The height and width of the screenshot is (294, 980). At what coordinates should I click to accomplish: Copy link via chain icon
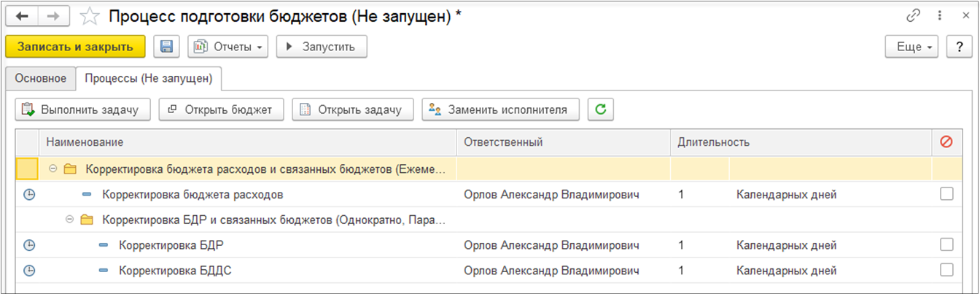point(913,15)
